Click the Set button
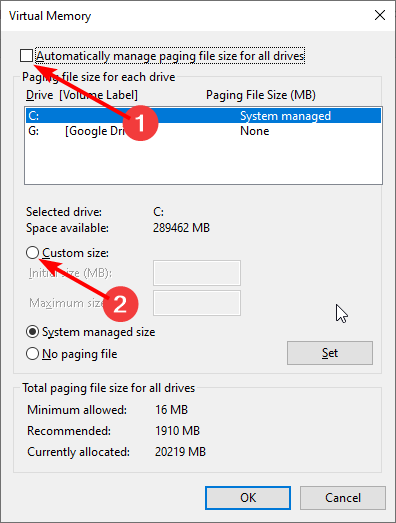 click(x=330, y=353)
